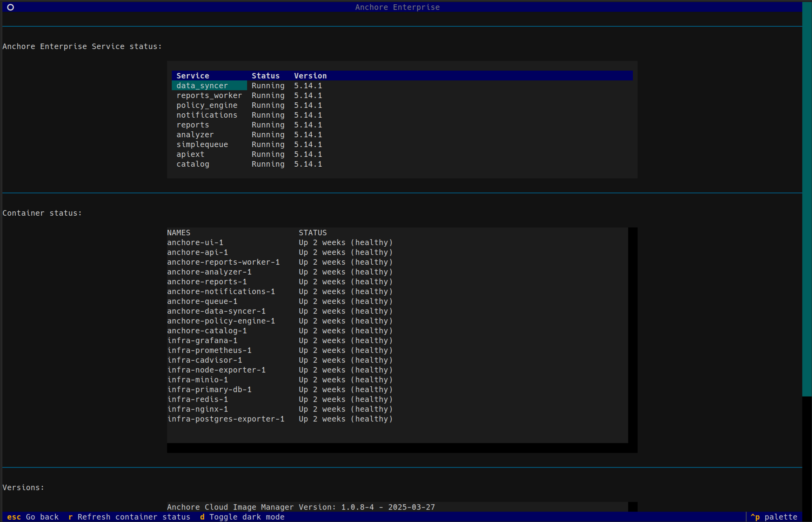Image resolution: width=812 pixels, height=522 pixels.
Task: Select the notifications service row
Action: tap(402, 115)
